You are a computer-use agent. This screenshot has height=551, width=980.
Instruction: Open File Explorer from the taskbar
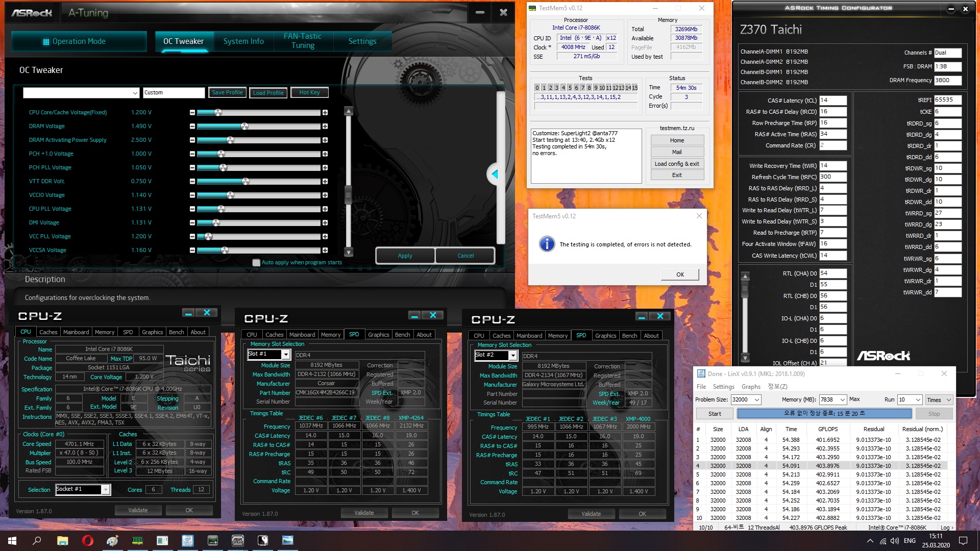tap(62, 540)
